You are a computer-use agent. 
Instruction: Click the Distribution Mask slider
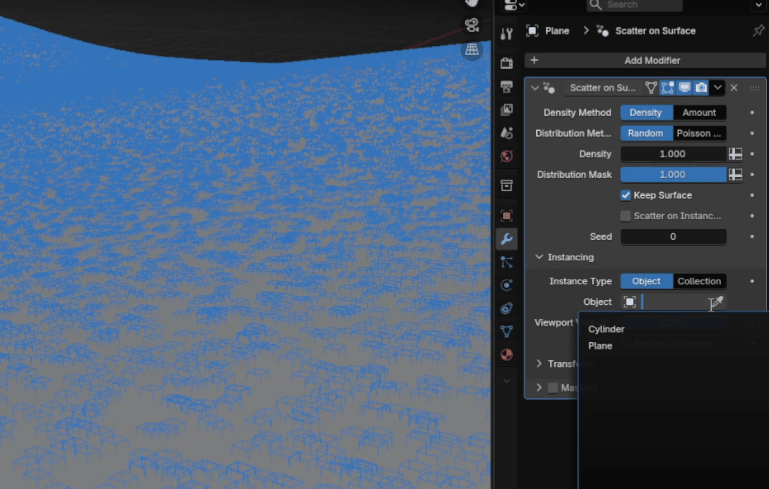(x=673, y=174)
